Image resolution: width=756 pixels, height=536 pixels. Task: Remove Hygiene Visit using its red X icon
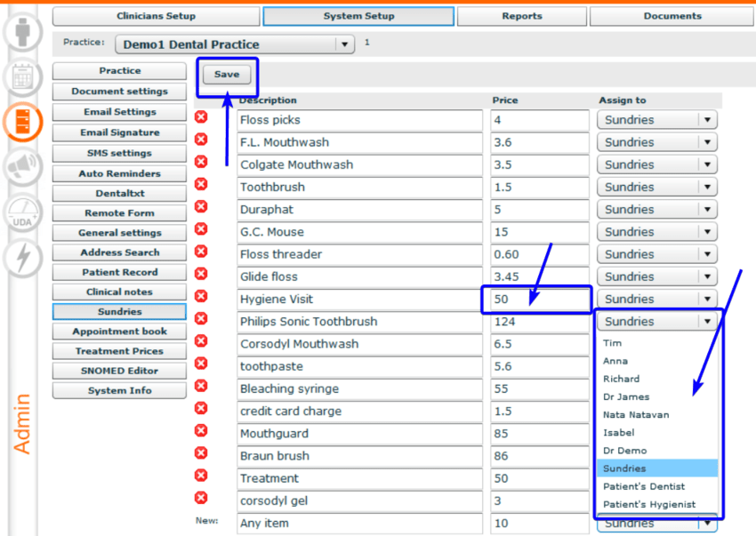point(201,296)
